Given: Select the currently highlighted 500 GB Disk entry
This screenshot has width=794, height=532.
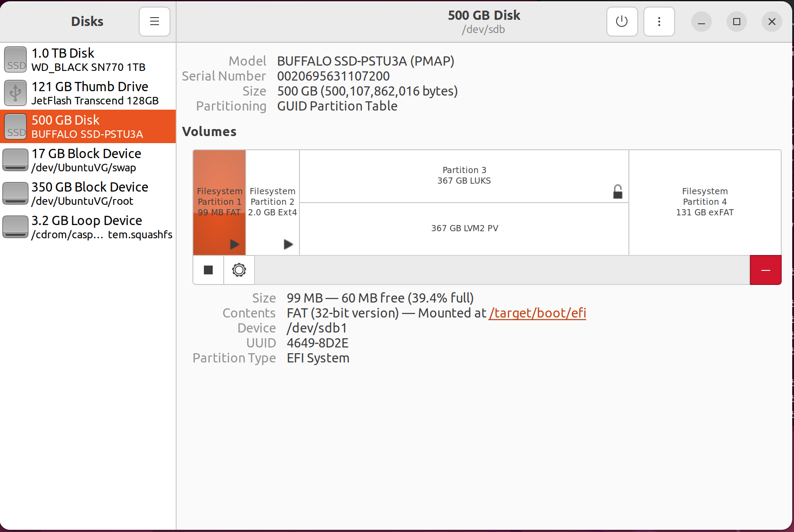Looking at the screenshot, I should (88, 126).
